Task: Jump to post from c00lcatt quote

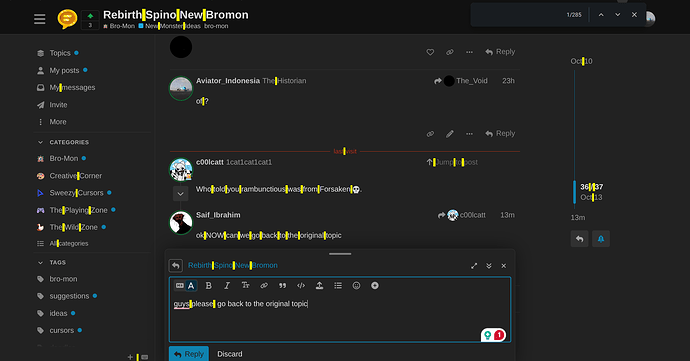Action: pyautogui.click(x=452, y=162)
